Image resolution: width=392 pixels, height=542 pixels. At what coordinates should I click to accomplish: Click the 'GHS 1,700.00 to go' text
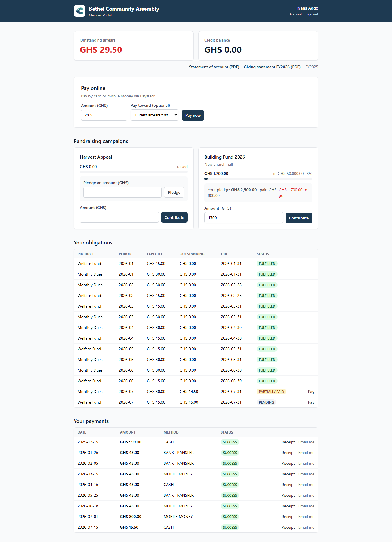(293, 193)
